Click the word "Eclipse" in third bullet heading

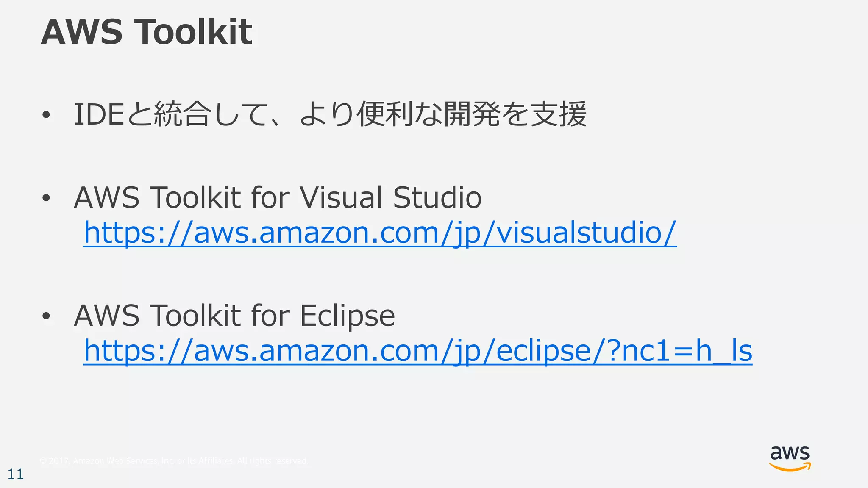click(347, 316)
